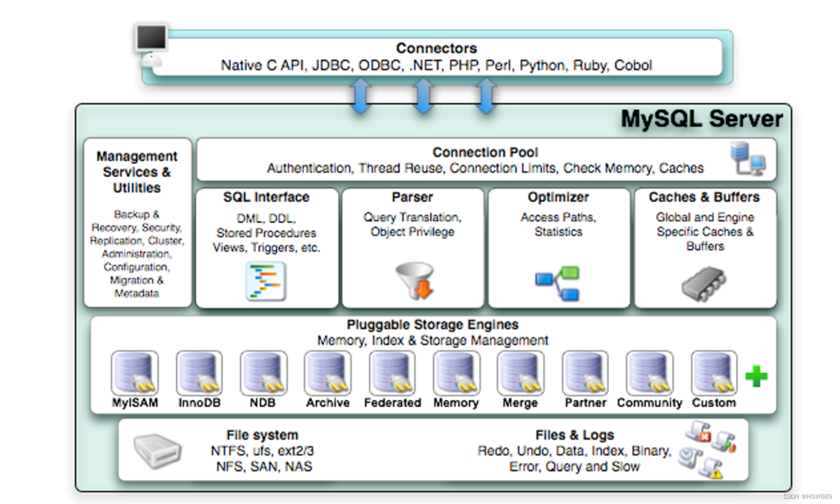The image size is (840, 504).
Task: Select the NDB storage engine icon
Action: [263, 373]
